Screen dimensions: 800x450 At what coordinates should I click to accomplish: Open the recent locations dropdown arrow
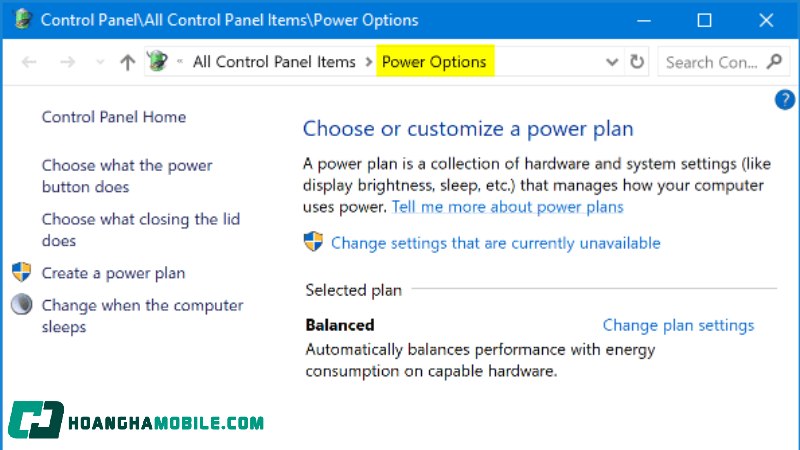(x=99, y=62)
